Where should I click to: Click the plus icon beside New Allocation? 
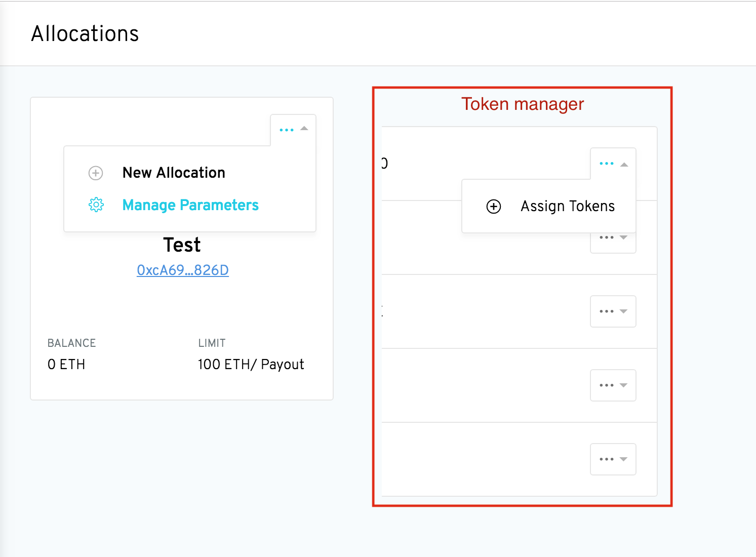coord(96,173)
